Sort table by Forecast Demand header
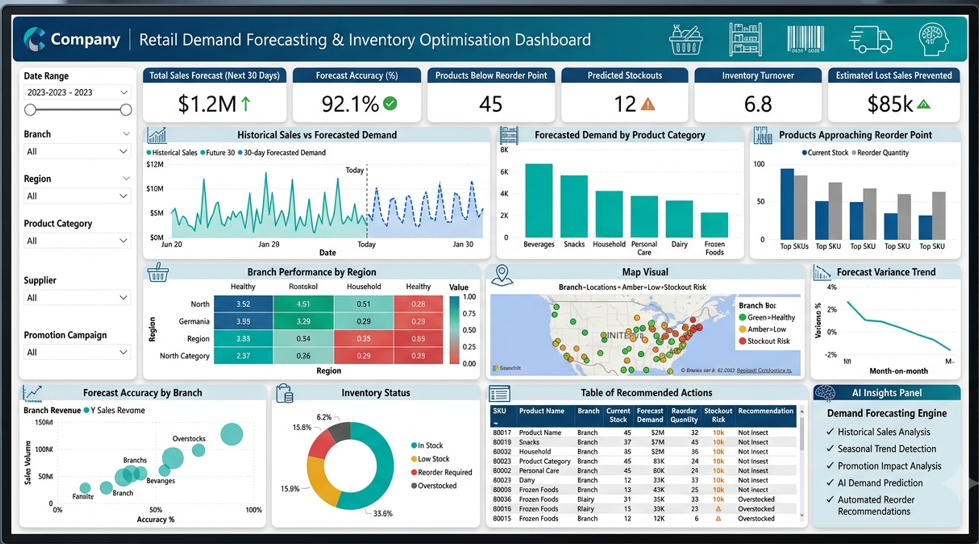The height and width of the screenshot is (544, 979). click(x=650, y=415)
